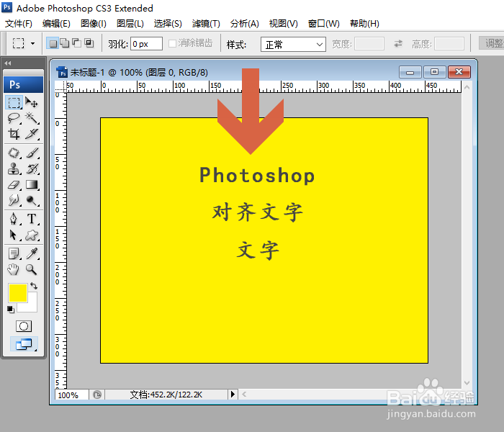The height and width of the screenshot is (432, 504).
Task: Toggle Quick Mask mode
Action: click(x=24, y=326)
